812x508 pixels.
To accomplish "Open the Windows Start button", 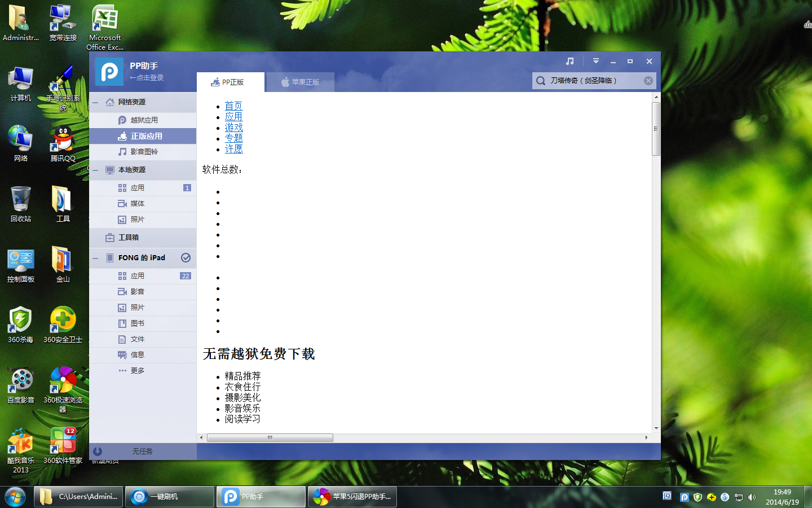I will [15, 497].
